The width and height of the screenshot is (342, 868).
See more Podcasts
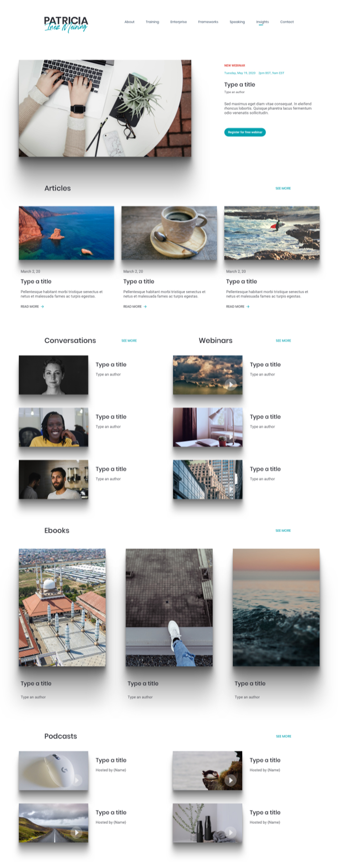[284, 736]
